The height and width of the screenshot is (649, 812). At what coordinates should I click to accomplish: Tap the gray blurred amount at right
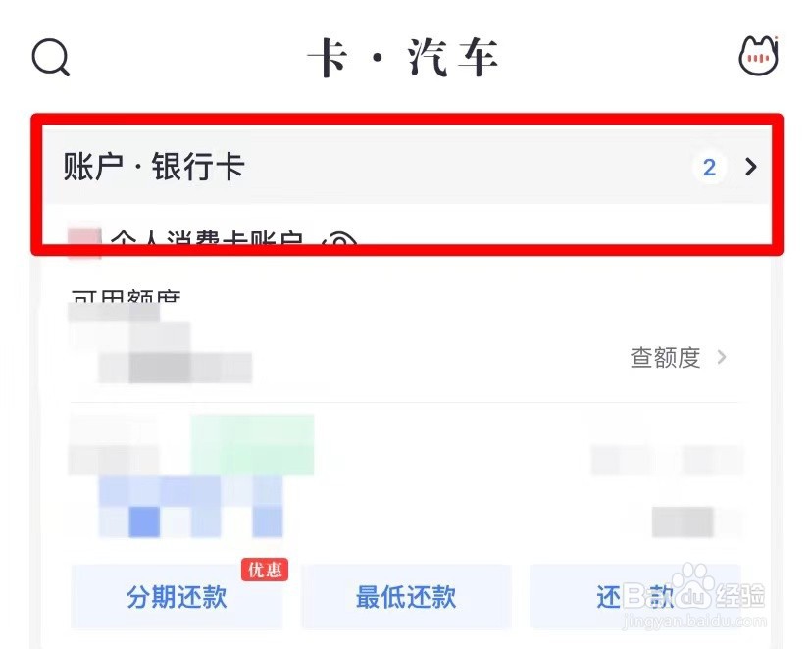click(684, 522)
